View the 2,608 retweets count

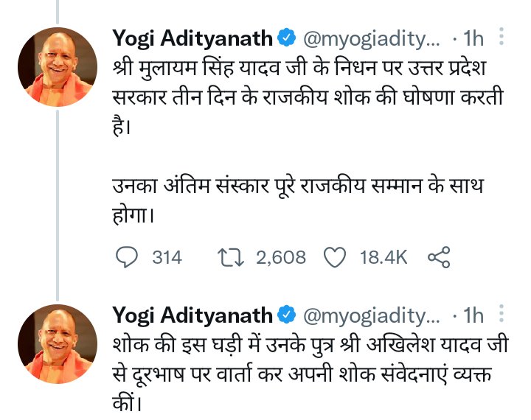pyautogui.click(x=280, y=257)
